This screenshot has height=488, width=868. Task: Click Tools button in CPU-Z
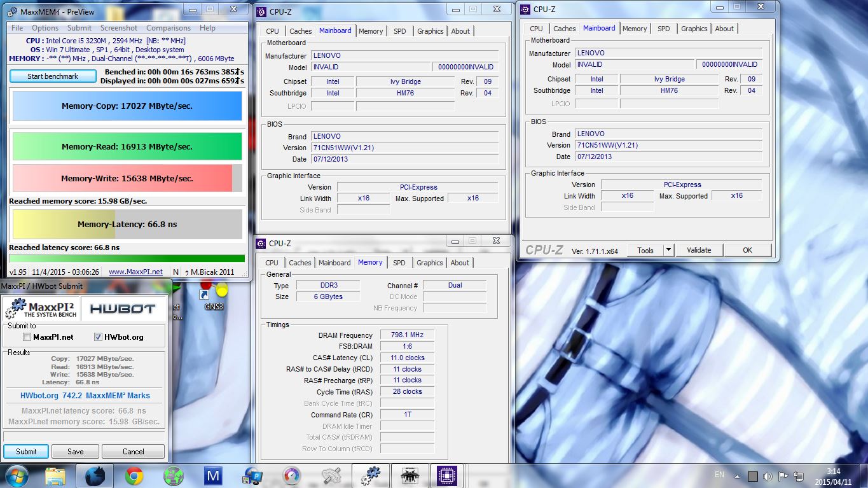tap(645, 250)
